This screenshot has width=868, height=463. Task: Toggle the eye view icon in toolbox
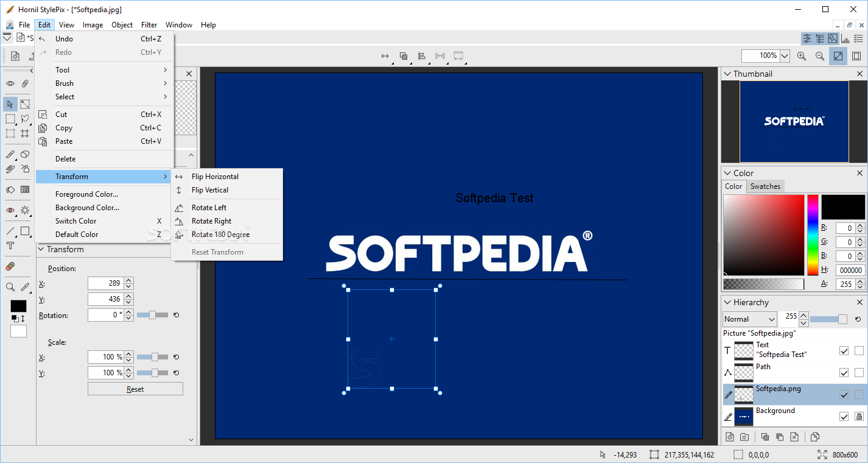[x=10, y=83]
